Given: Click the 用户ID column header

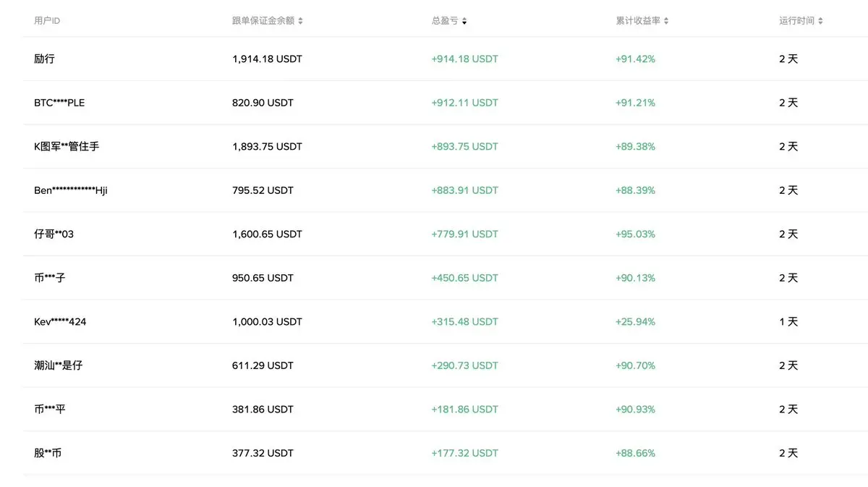Looking at the screenshot, I should pos(47,21).
